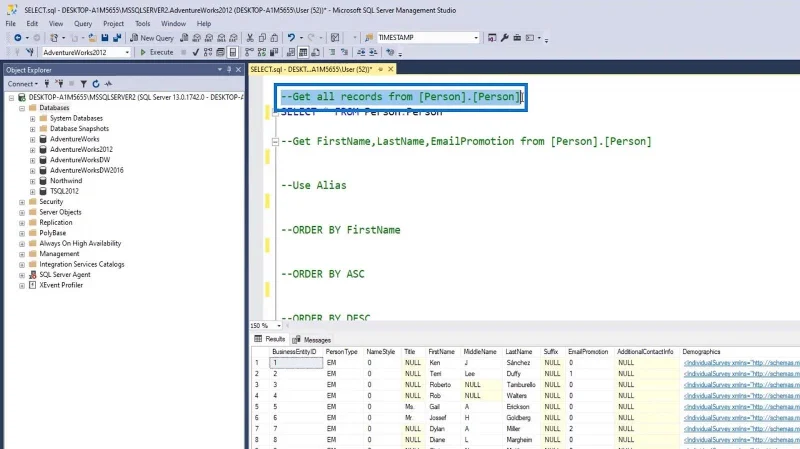
Task: Switch output to Results to Text
Action: coord(291,52)
